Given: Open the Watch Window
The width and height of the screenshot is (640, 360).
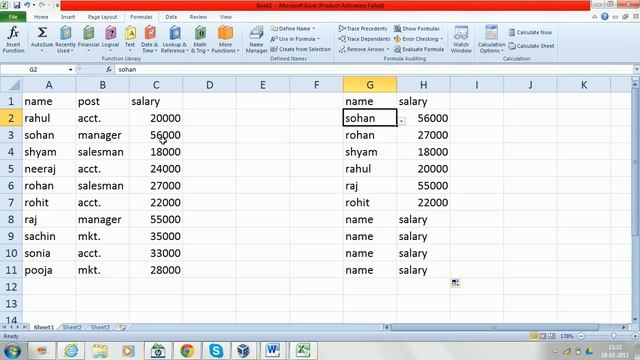Looking at the screenshot, I should tap(461, 39).
